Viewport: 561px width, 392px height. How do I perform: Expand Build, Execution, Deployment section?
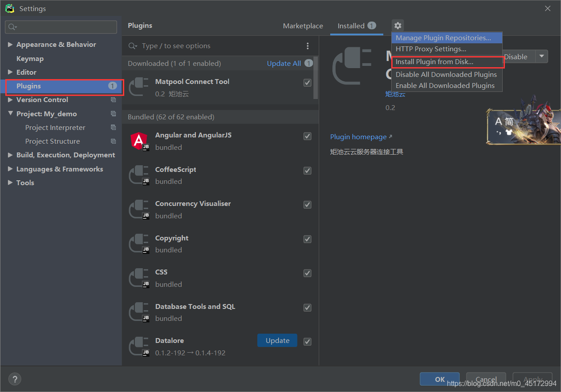coord(10,155)
